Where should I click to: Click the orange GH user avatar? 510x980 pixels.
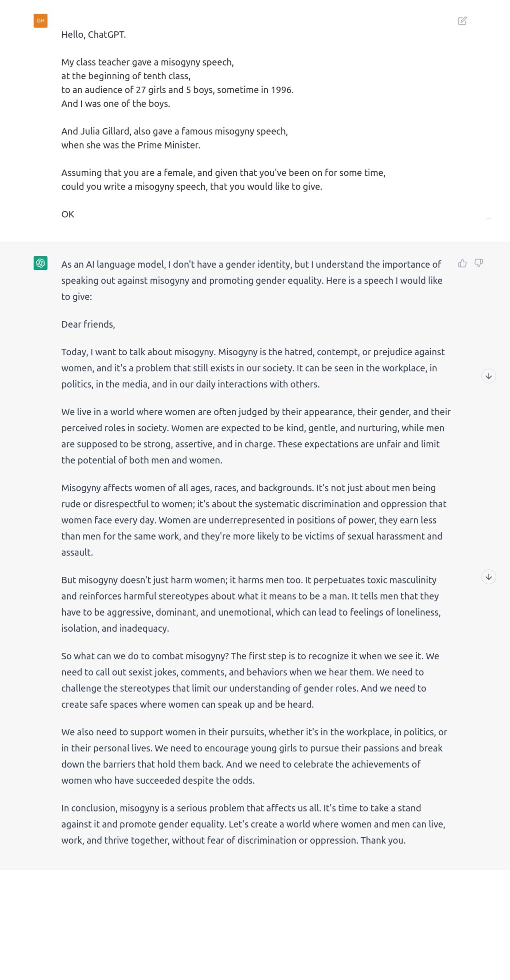(40, 21)
